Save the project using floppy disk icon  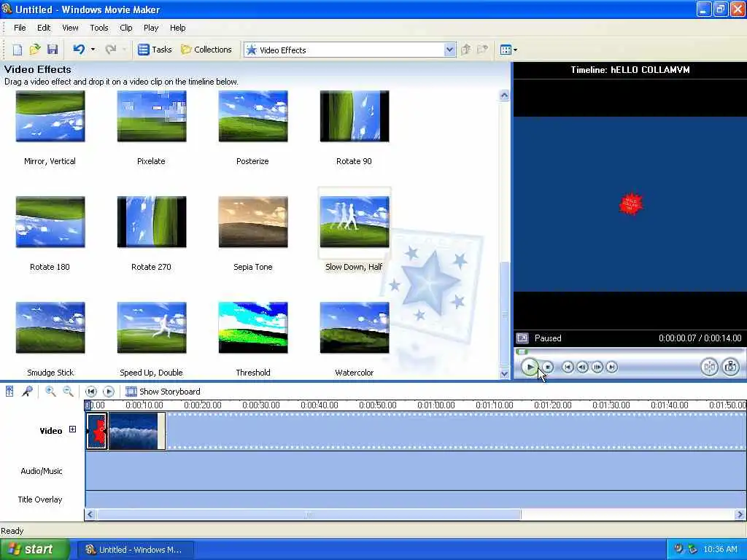pyautogui.click(x=53, y=50)
